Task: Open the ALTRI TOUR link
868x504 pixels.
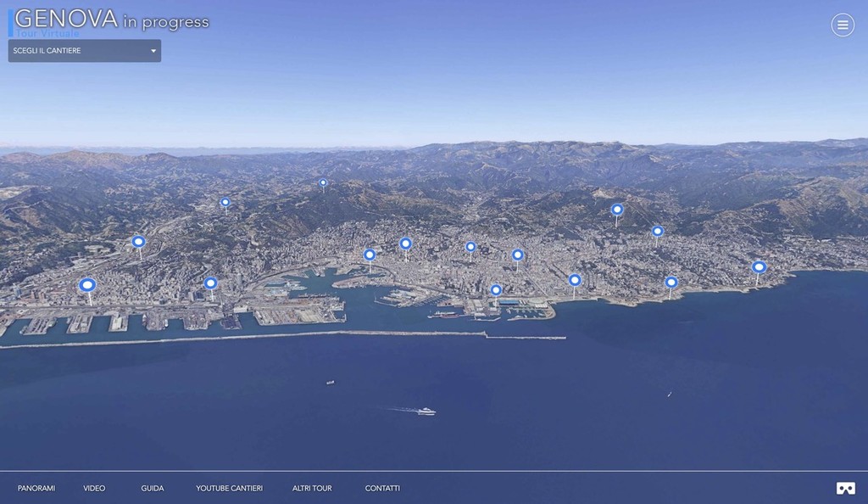Action: point(312,488)
